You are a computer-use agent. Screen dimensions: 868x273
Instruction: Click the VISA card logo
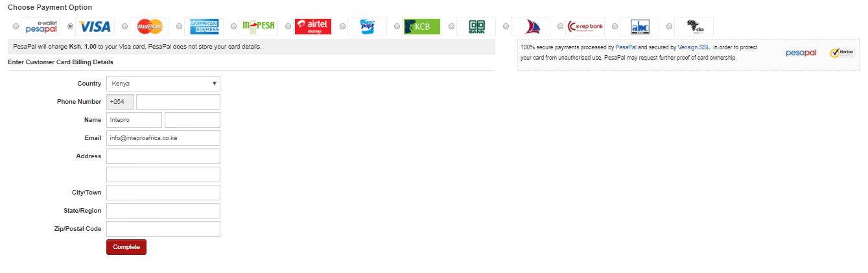pyautogui.click(x=95, y=27)
